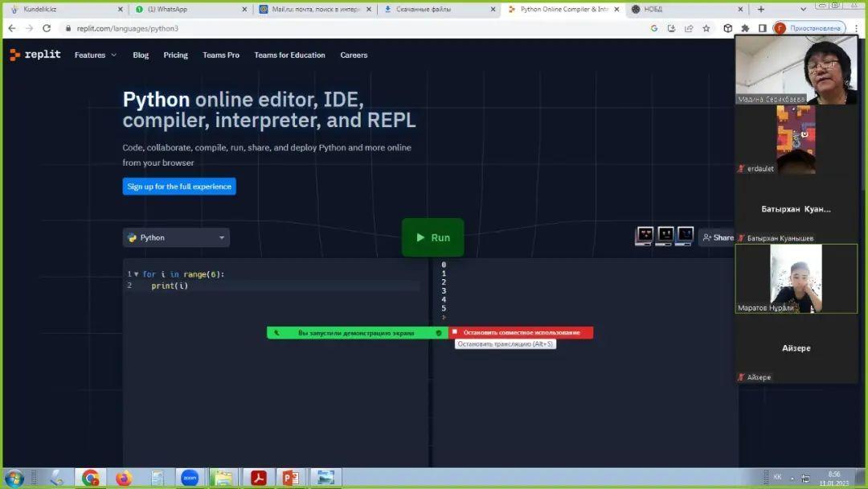This screenshot has height=489, width=868.
Task: Open Zoom from the taskbar
Action: [x=190, y=478]
